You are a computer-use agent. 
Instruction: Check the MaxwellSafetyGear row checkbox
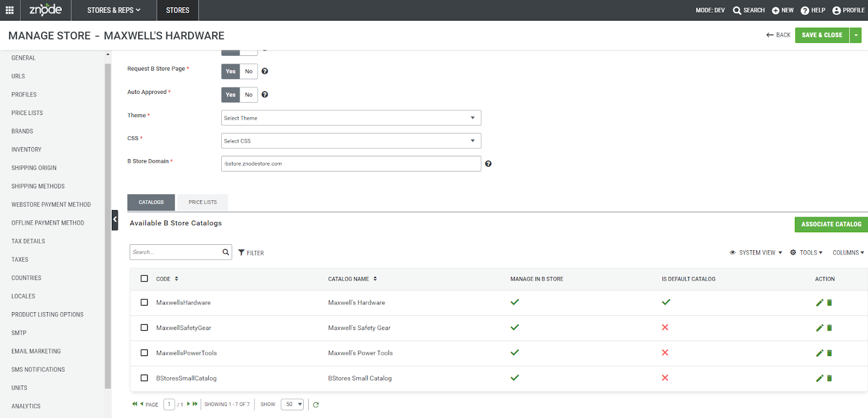[x=144, y=327]
